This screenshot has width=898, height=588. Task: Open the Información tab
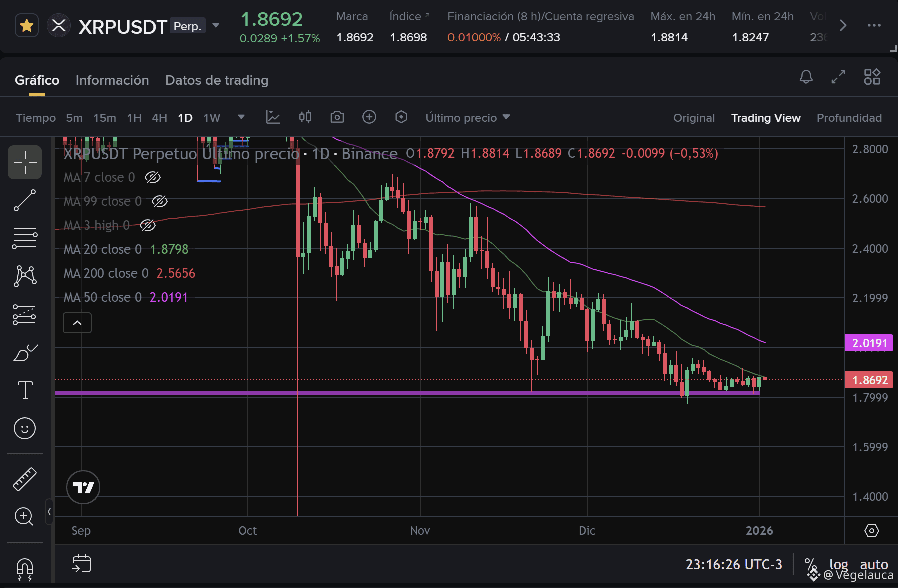(112, 80)
